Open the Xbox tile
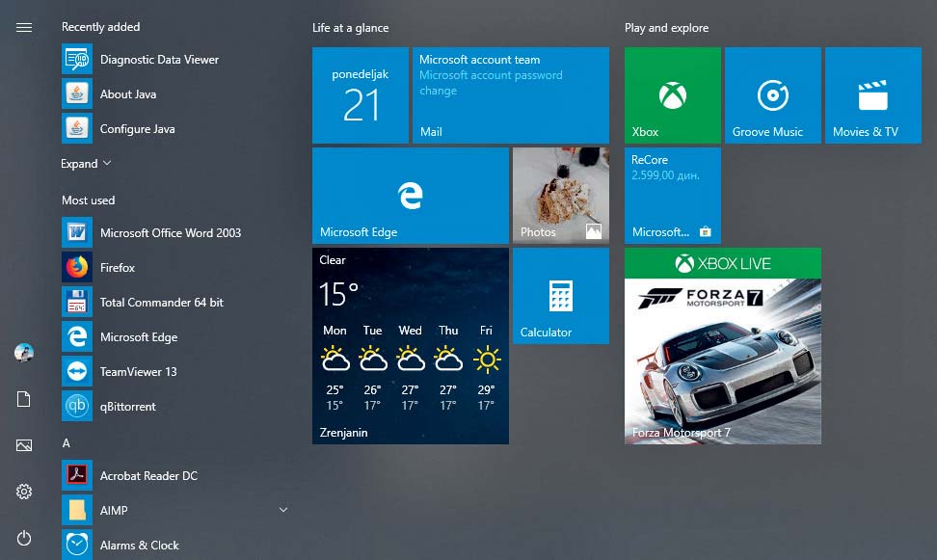The image size is (937, 560). click(x=673, y=95)
